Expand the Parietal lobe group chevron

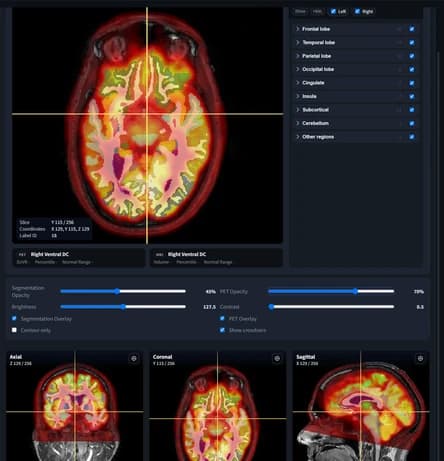pos(298,56)
